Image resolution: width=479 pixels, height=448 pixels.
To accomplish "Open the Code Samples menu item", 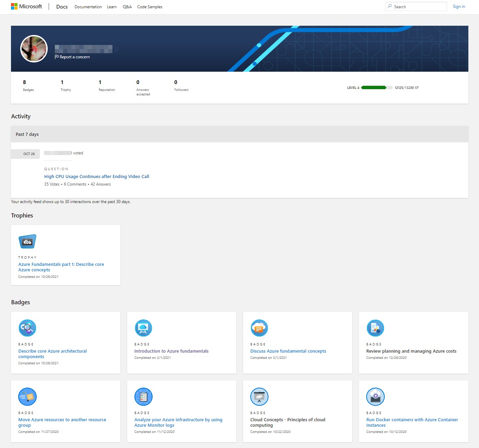I will click(x=150, y=7).
